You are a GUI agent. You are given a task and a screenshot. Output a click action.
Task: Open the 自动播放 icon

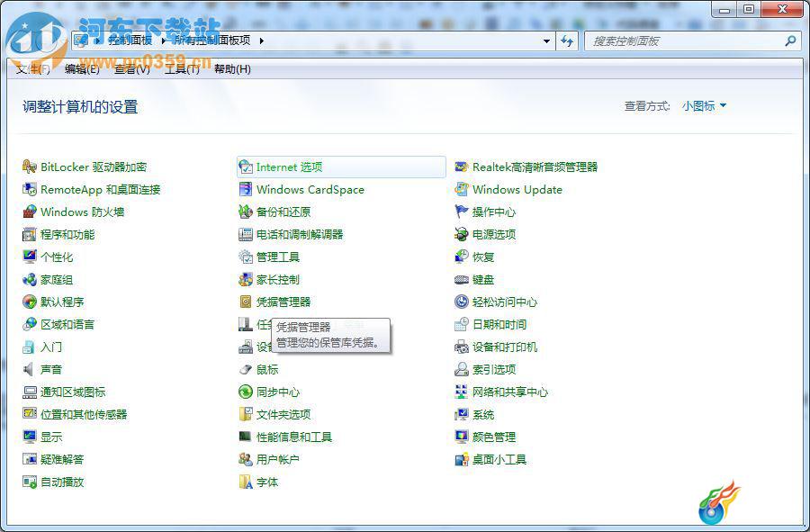(x=30, y=482)
